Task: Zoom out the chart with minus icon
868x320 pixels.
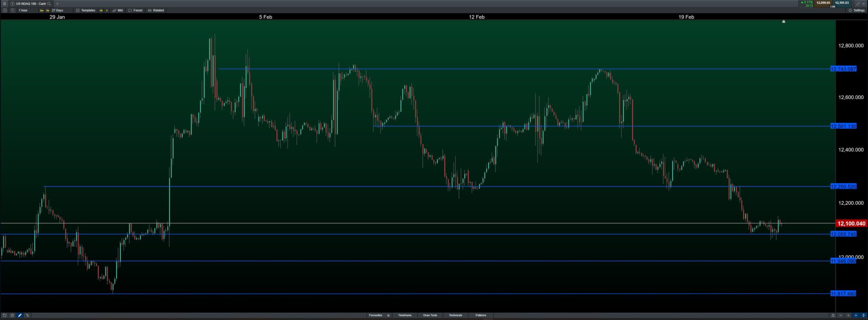Action: (x=841, y=315)
